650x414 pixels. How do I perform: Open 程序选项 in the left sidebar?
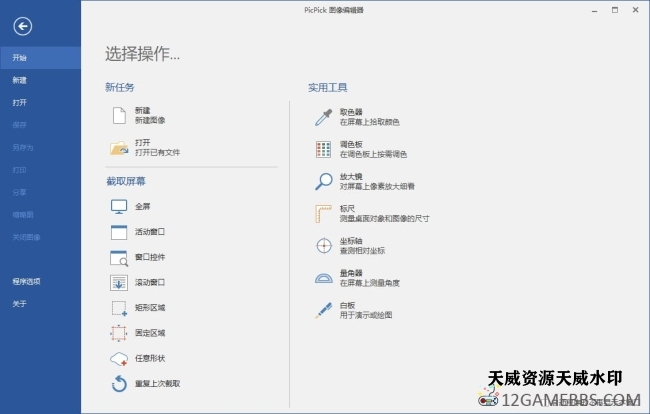[27, 281]
